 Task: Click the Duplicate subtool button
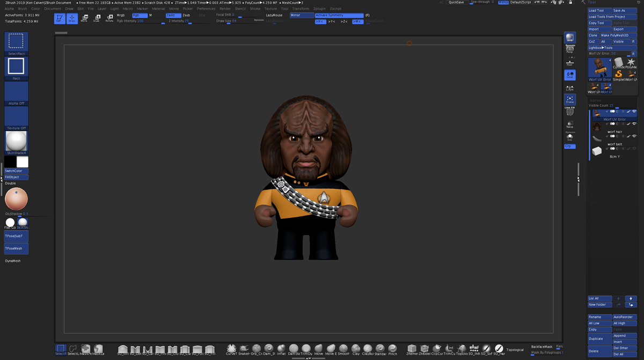[599, 339]
